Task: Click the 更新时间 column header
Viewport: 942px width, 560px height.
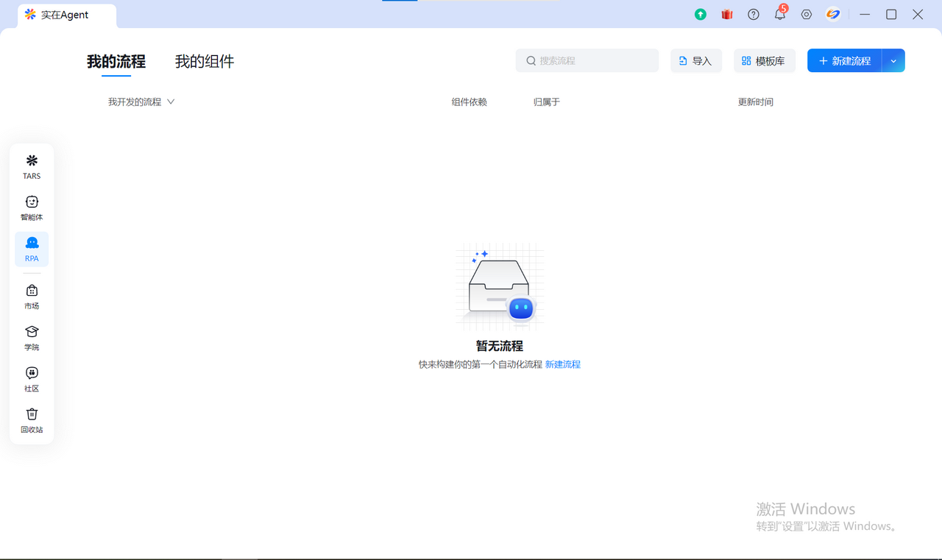Action: point(756,102)
